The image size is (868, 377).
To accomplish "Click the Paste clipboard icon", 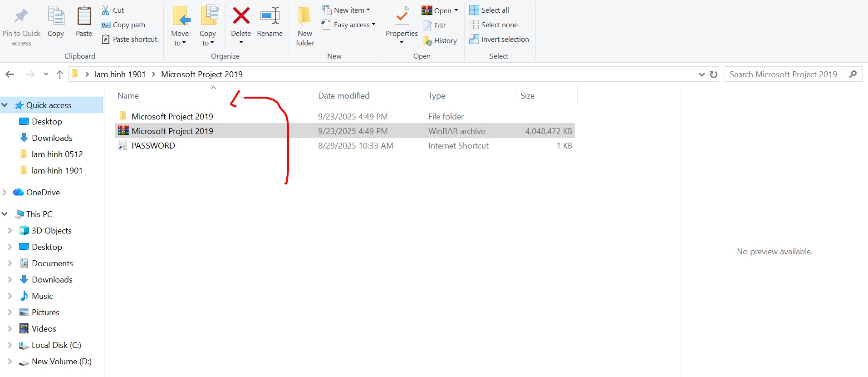I will (84, 16).
